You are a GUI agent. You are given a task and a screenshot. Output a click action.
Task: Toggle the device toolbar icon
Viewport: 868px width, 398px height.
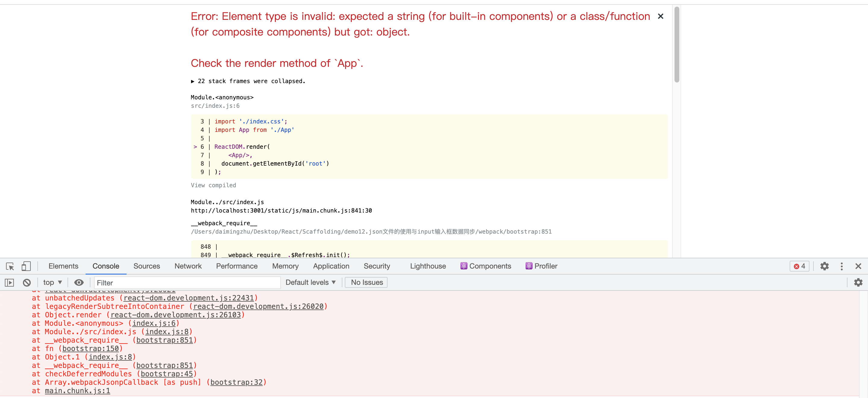tap(26, 266)
